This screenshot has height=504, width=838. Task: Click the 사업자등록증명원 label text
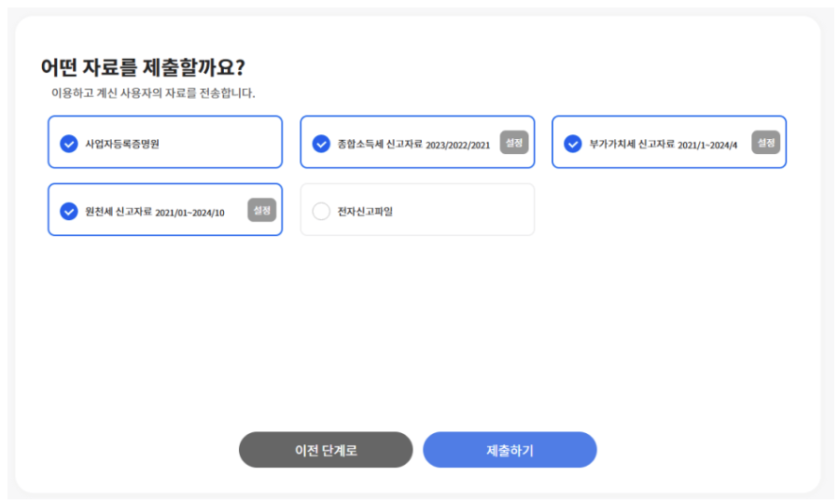(122, 144)
